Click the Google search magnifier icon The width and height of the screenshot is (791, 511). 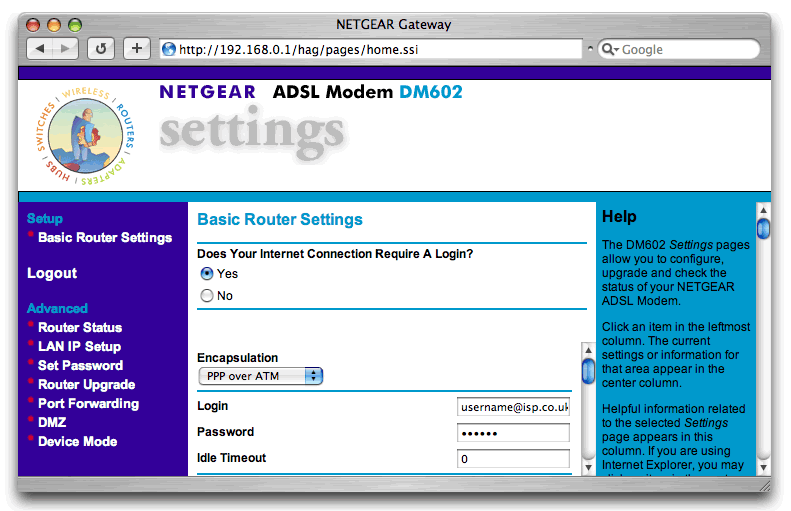pos(609,49)
